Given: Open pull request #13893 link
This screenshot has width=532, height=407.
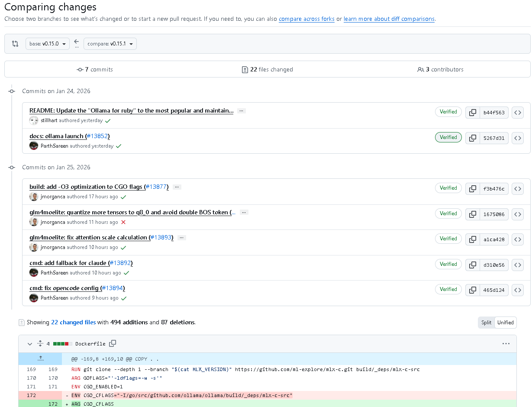Looking at the screenshot, I should click(161, 238).
